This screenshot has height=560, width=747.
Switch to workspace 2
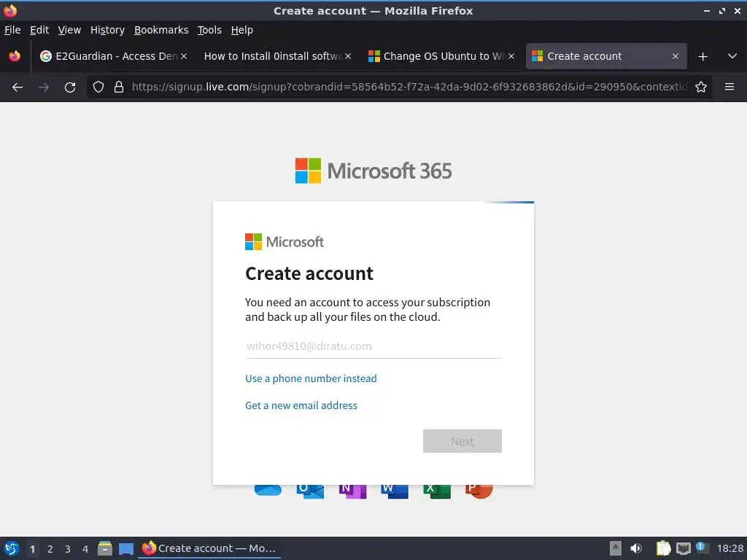click(x=50, y=549)
